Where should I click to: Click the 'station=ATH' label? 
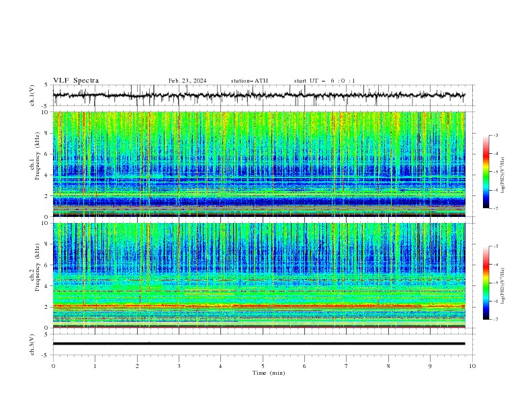[x=249, y=81]
